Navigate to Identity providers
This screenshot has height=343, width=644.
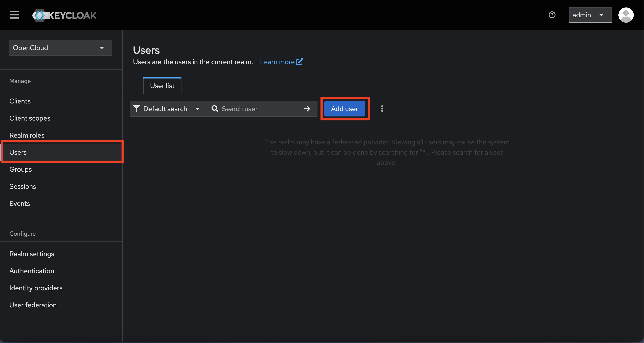(36, 288)
